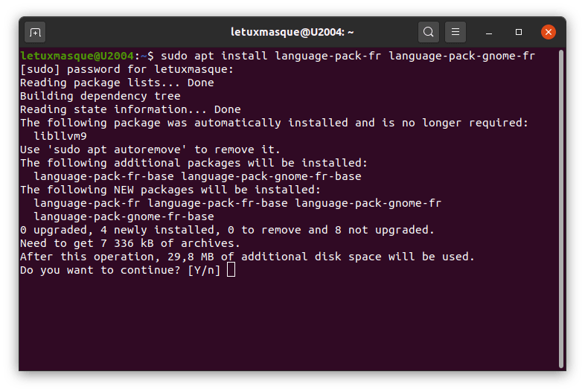Click the '29,8 MB' disk space value
The height and width of the screenshot is (392, 585).
click(191, 257)
